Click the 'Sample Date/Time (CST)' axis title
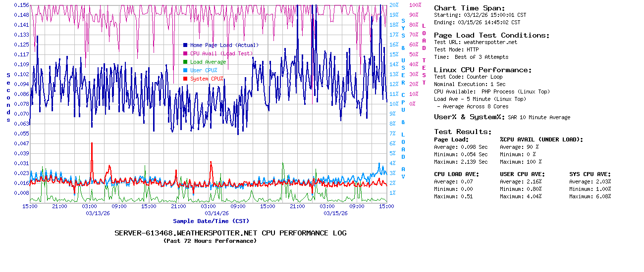Image resolution: width=644 pixels, height=272 pixels. pyautogui.click(x=211, y=221)
